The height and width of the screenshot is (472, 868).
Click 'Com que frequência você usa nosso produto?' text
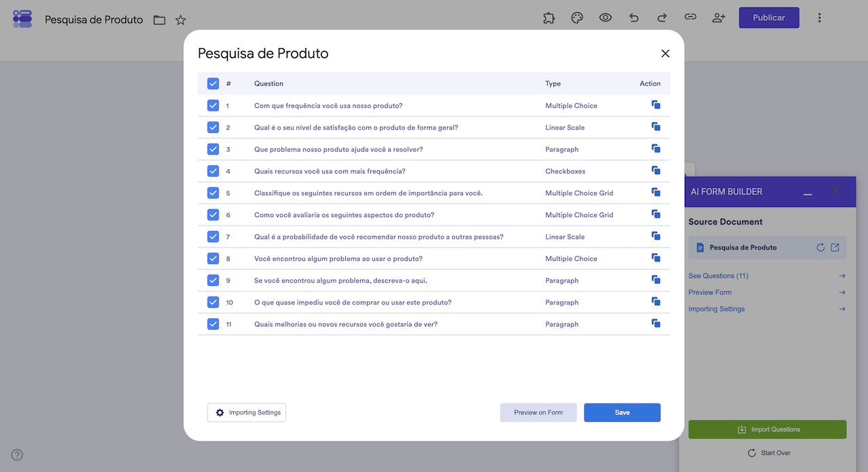(328, 106)
